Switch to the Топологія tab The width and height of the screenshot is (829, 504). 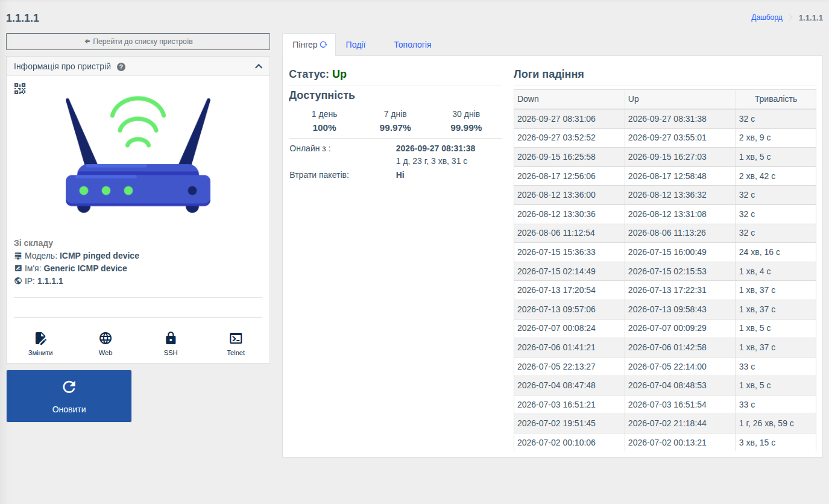pos(412,45)
